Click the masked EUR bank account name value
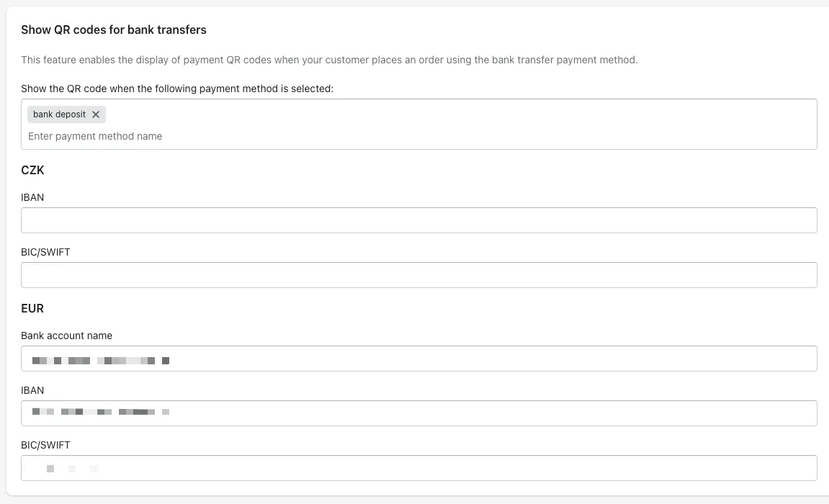This screenshot has width=829, height=504. pos(101,359)
